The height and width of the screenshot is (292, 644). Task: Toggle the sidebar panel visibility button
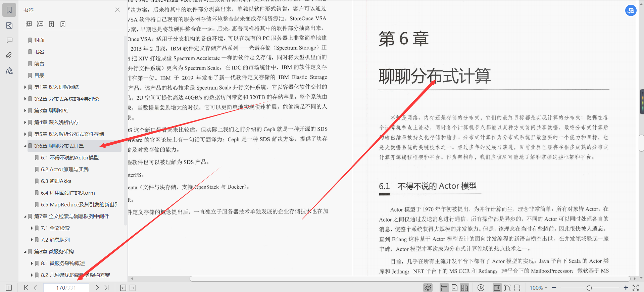click(9, 288)
